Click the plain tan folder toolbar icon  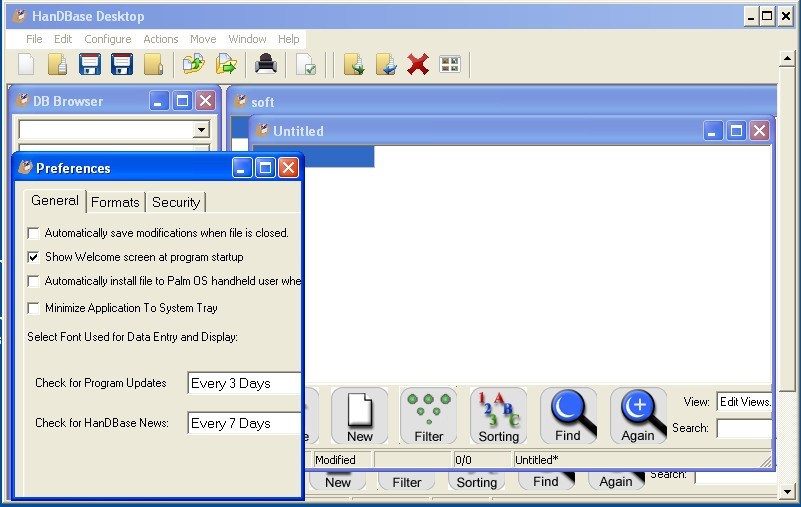pyautogui.click(x=153, y=64)
